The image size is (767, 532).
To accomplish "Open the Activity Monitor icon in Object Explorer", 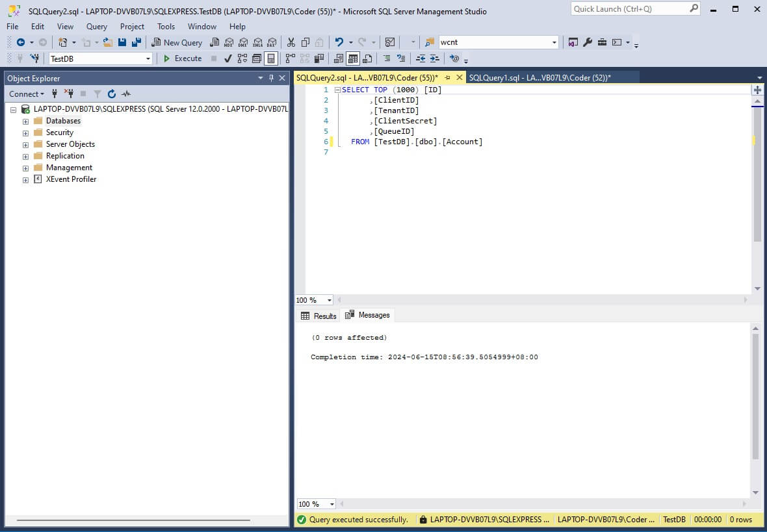I will [x=126, y=94].
